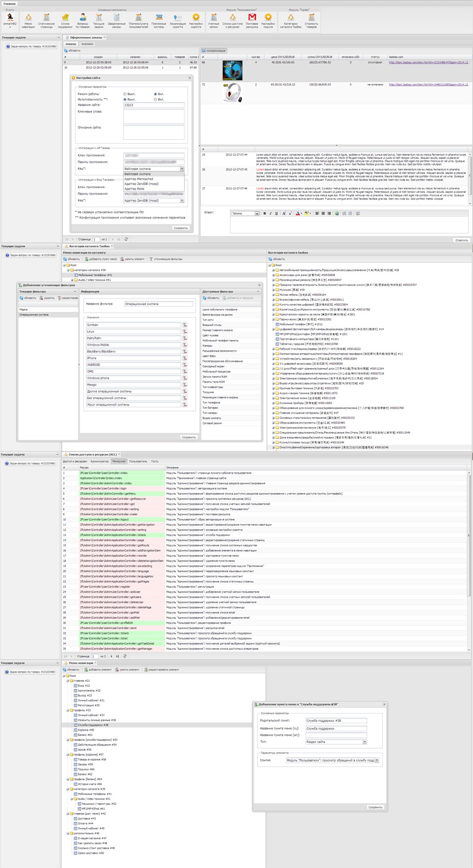
Task: Open Локализация скрипта icon
Action: tap(178, 21)
